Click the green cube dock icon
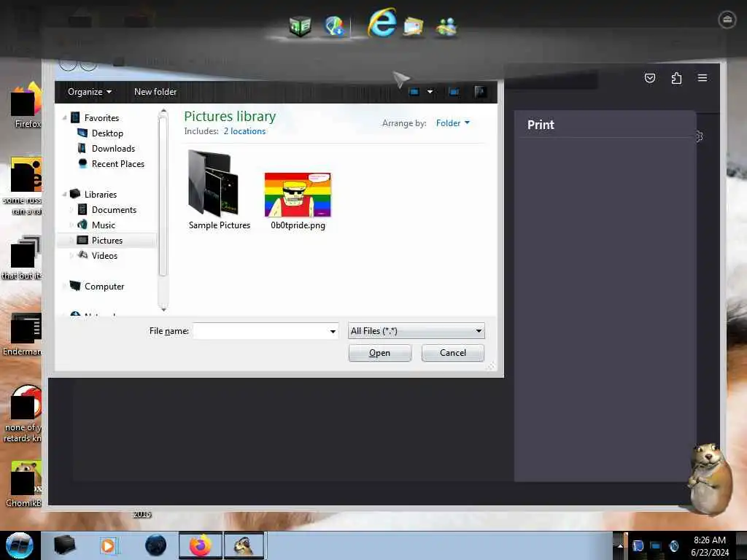 click(x=300, y=26)
